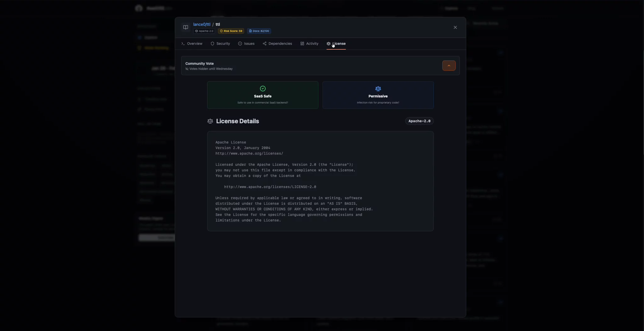Click the scales icon next to License Details

210,121
